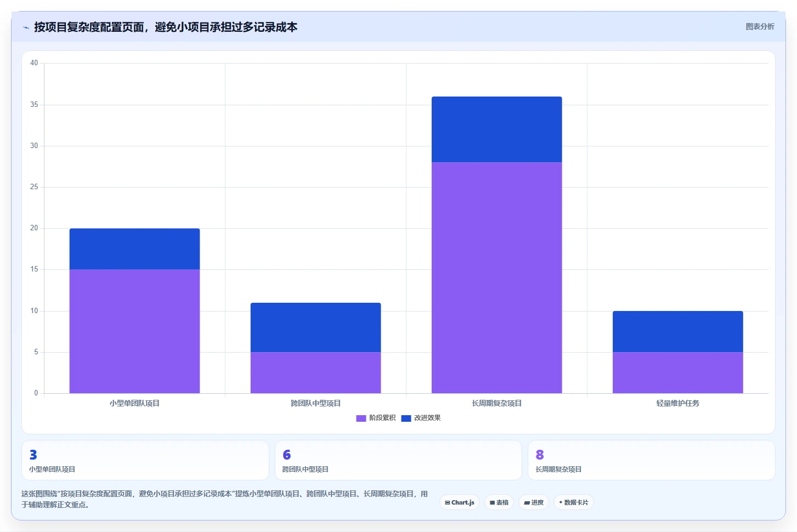This screenshot has width=797, height=532.
Task: Click the y-axis value 35
Action: (34, 104)
